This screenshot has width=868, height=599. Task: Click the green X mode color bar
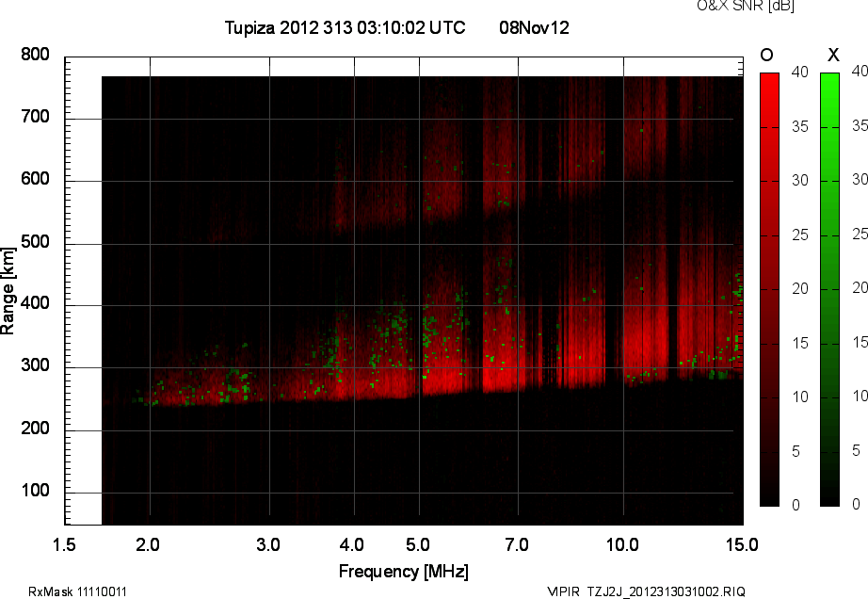point(829,289)
